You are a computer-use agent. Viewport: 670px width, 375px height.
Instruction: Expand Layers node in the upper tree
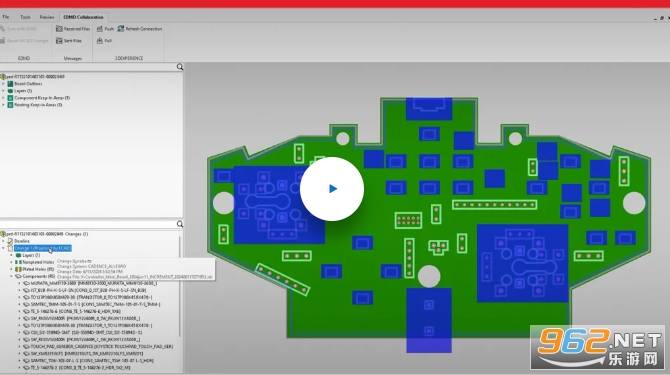pyautogui.click(x=3, y=91)
